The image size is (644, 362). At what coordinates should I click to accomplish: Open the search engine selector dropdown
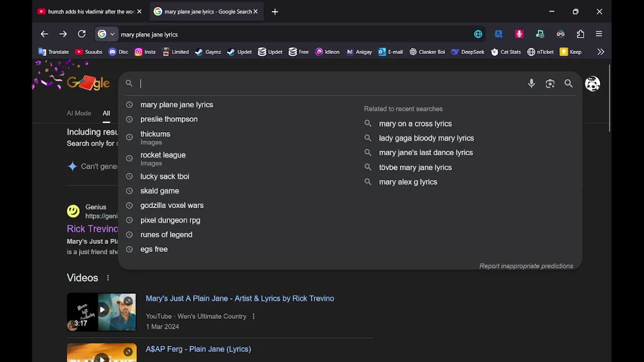tap(106, 34)
